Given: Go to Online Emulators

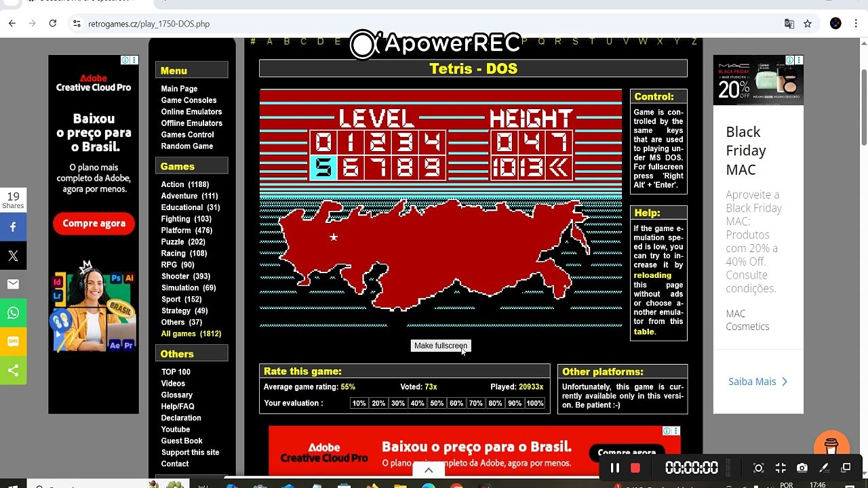Looking at the screenshot, I should 191,112.
